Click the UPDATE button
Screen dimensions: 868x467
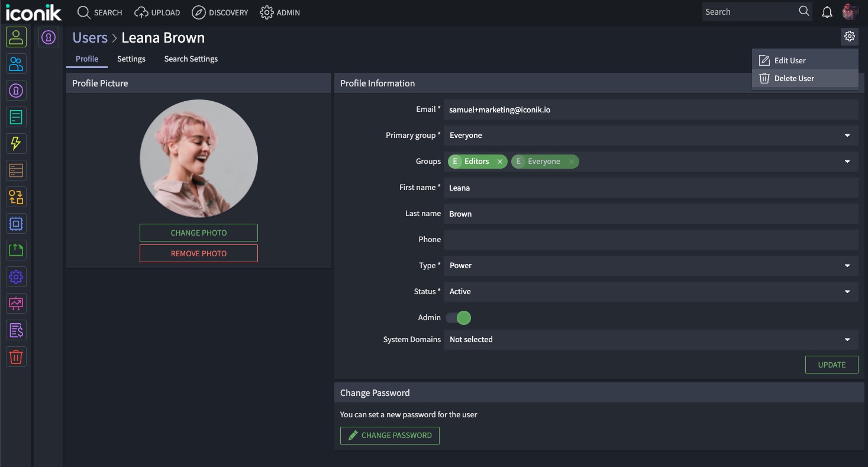[831, 364]
